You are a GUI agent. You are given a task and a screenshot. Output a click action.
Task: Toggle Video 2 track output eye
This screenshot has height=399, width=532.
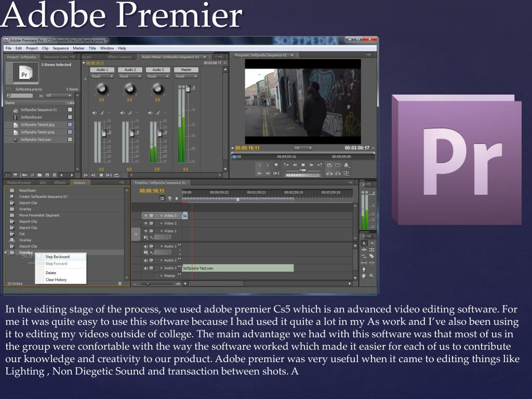(x=146, y=223)
